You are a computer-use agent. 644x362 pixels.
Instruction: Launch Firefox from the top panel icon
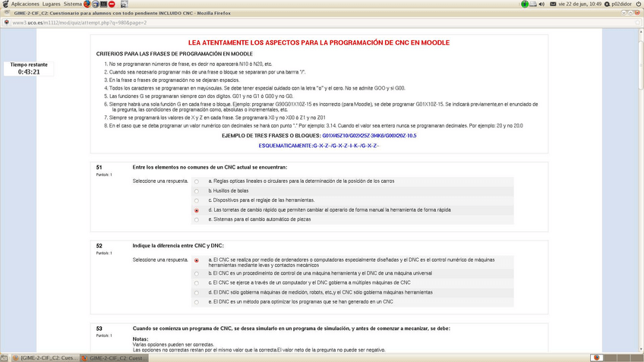click(x=89, y=4)
